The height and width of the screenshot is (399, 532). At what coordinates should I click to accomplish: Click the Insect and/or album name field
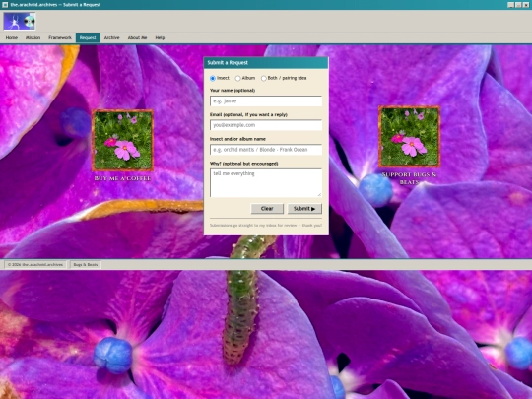tap(266, 150)
